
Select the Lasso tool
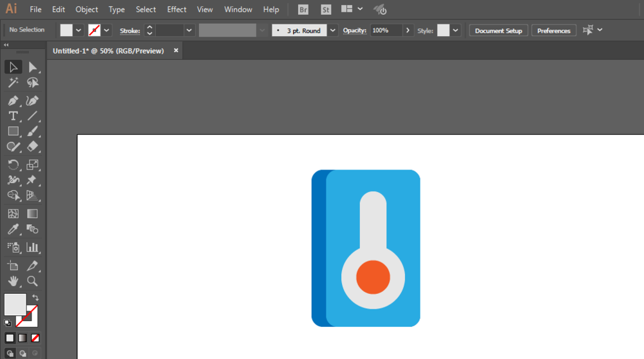tap(32, 82)
